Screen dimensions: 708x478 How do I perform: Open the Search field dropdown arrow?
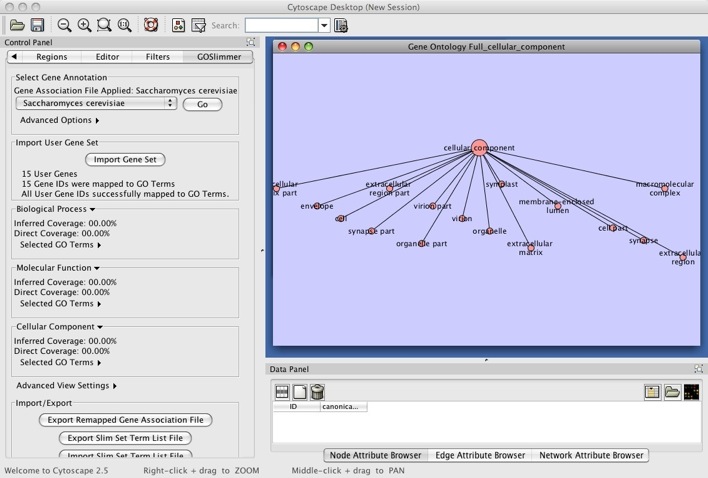click(x=324, y=25)
